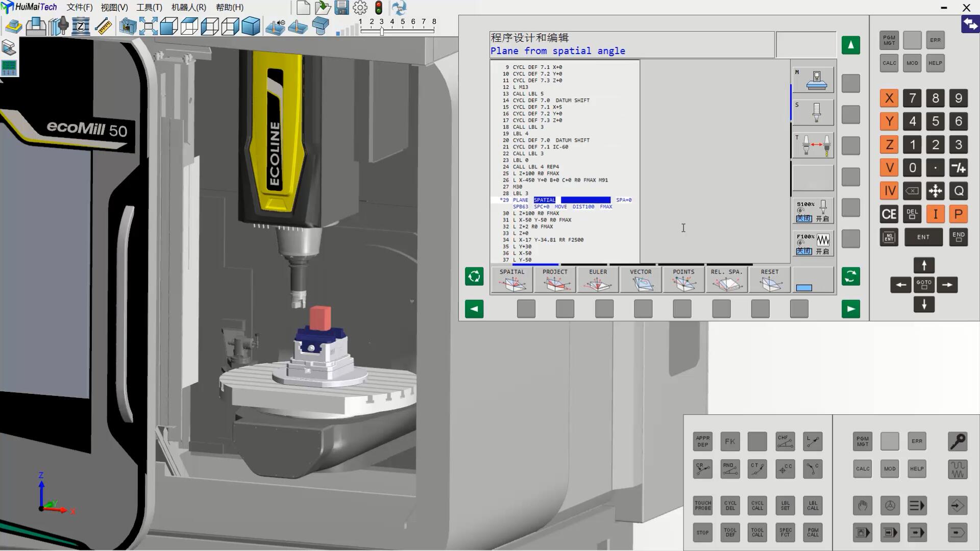Click the orange X axis key
The width and height of the screenshot is (980, 551).
[x=889, y=98]
